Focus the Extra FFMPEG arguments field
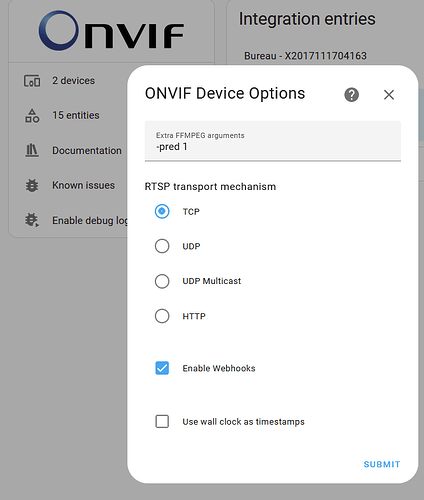Viewport: 424px width, 500px height. pyautogui.click(x=273, y=141)
